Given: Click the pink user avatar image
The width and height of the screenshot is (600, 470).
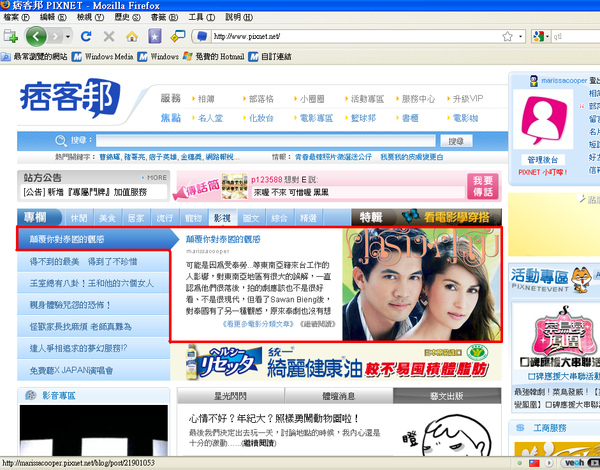Looking at the screenshot, I should pyautogui.click(x=543, y=119).
